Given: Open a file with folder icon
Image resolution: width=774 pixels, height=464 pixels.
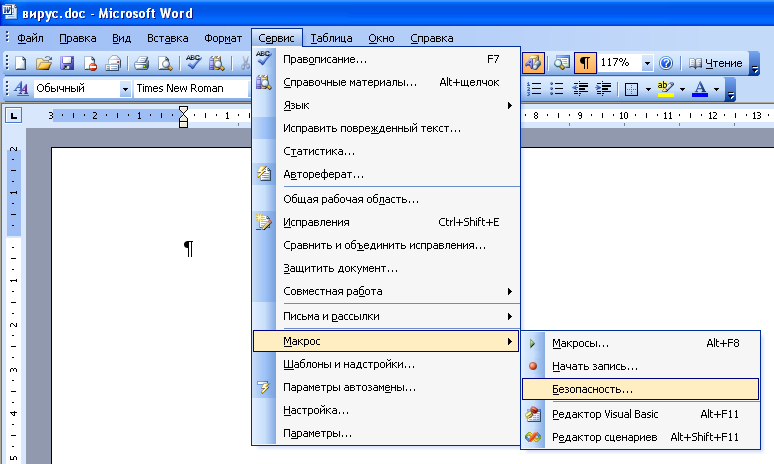Looking at the screenshot, I should tap(43, 63).
